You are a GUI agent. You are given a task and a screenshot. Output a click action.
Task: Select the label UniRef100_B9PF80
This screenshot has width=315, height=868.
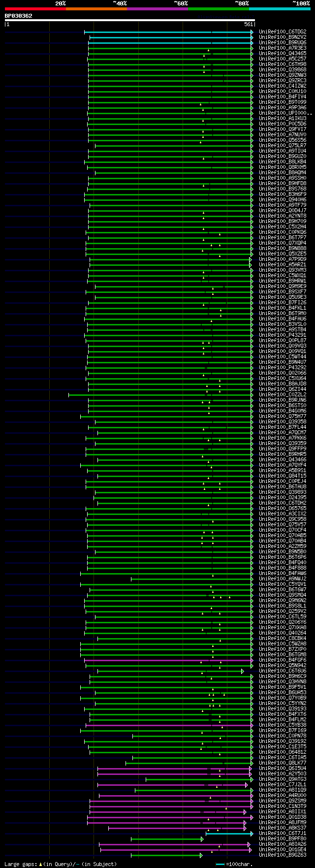[x=283, y=838]
